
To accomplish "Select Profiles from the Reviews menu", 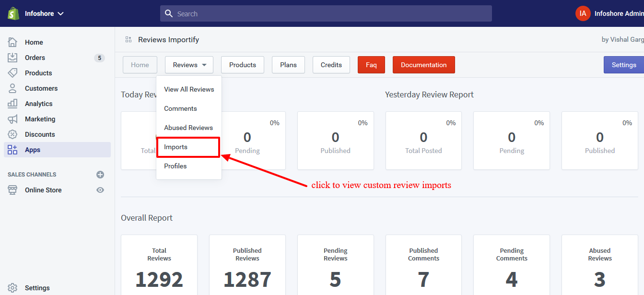I will [x=189, y=166].
